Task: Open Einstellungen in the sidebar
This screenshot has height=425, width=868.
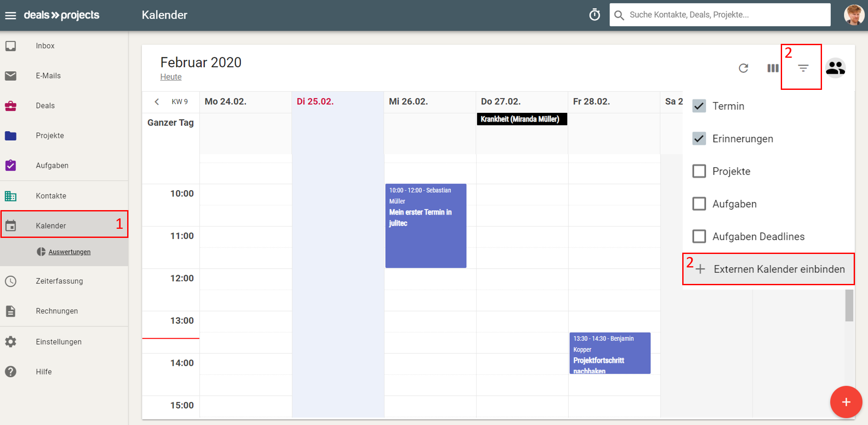Action: 64,342
